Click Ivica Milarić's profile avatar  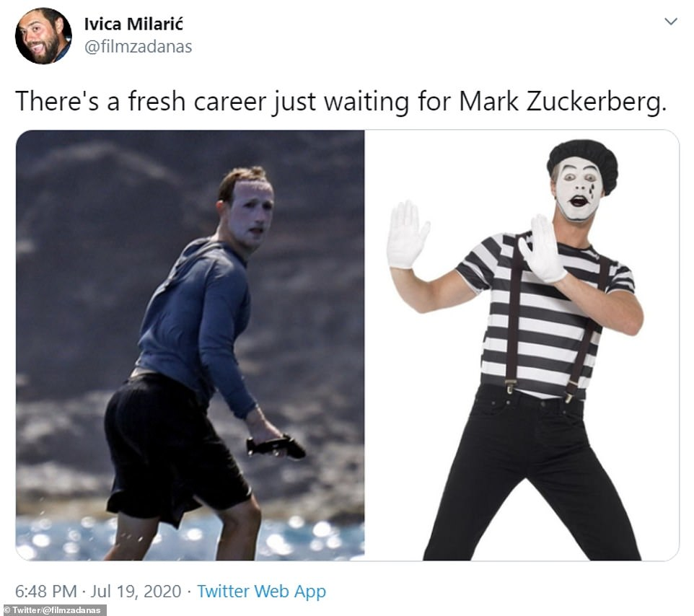click(43, 36)
